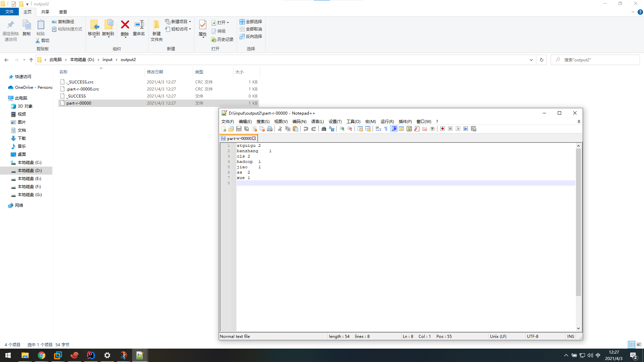The height and width of the screenshot is (362, 644).
Task: Toggle show all characters pilcrow icon
Action: coord(386,129)
